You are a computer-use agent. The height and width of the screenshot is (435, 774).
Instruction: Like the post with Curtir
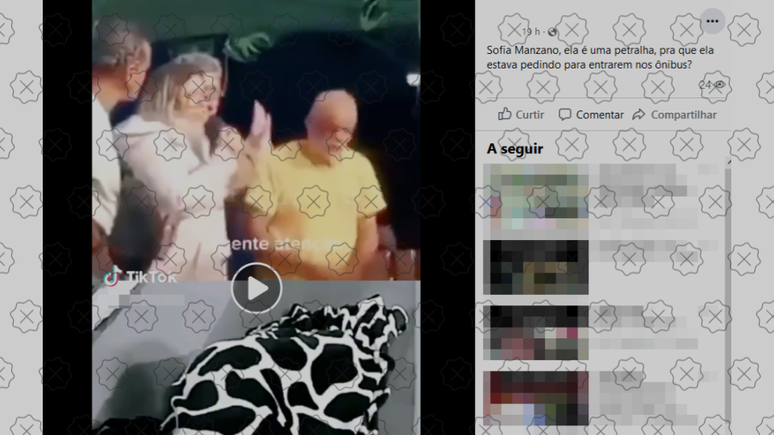(521, 115)
